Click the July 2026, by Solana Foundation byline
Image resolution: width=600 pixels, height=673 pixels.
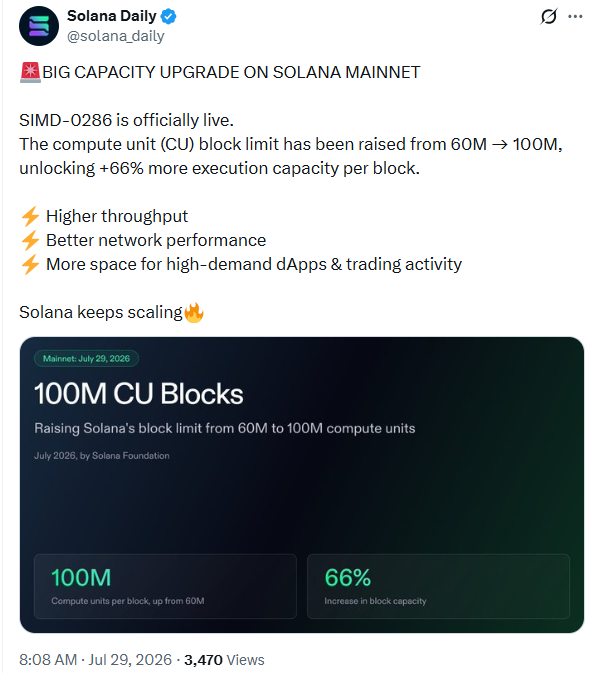click(x=102, y=456)
